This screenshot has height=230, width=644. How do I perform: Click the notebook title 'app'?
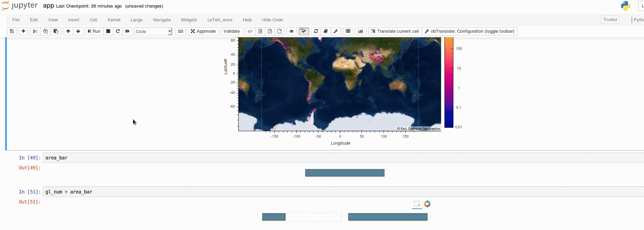pos(49,6)
